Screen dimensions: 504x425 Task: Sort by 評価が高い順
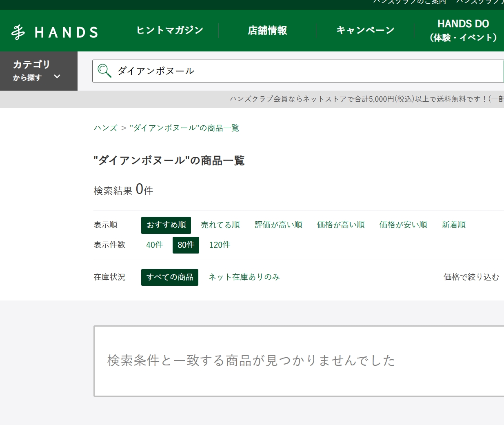pyautogui.click(x=279, y=225)
